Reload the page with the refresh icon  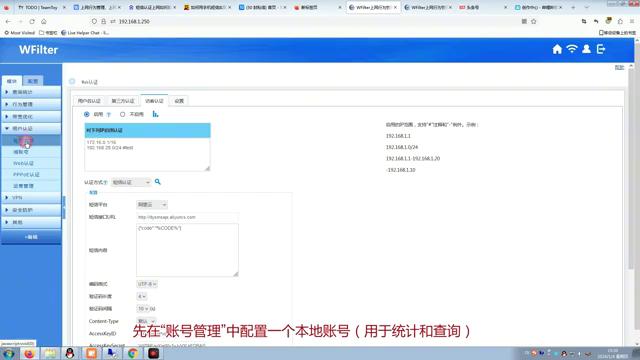pyautogui.click(x=32, y=21)
